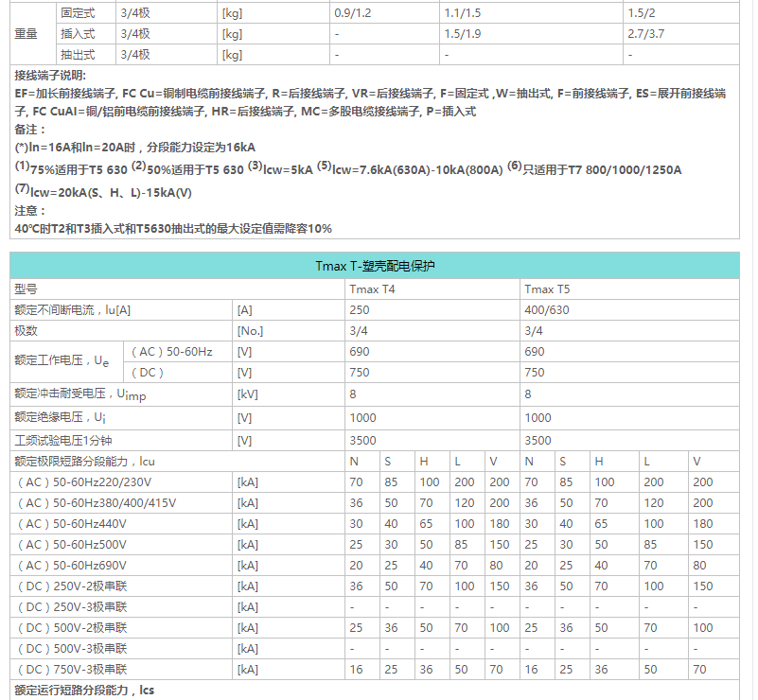Select the "2.7/3.7" weight value

click(x=645, y=34)
